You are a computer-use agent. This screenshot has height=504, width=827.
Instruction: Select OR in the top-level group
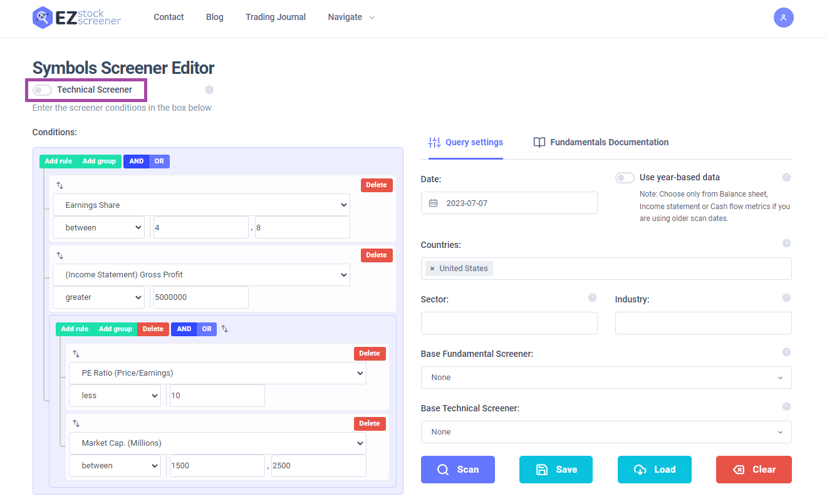pyautogui.click(x=159, y=162)
